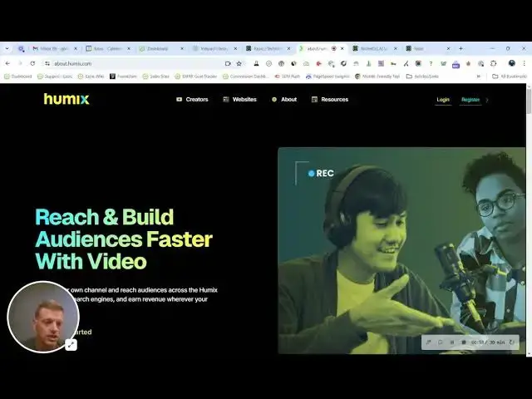Image resolution: width=532 pixels, height=399 pixels.
Task: Switch to the Dashboard tab
Action: 160,49
